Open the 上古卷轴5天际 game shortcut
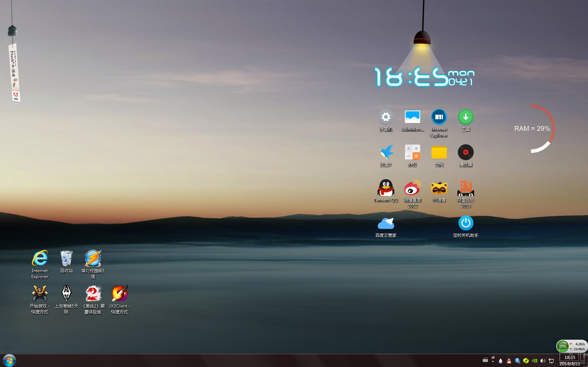 [x=66, y=294]
